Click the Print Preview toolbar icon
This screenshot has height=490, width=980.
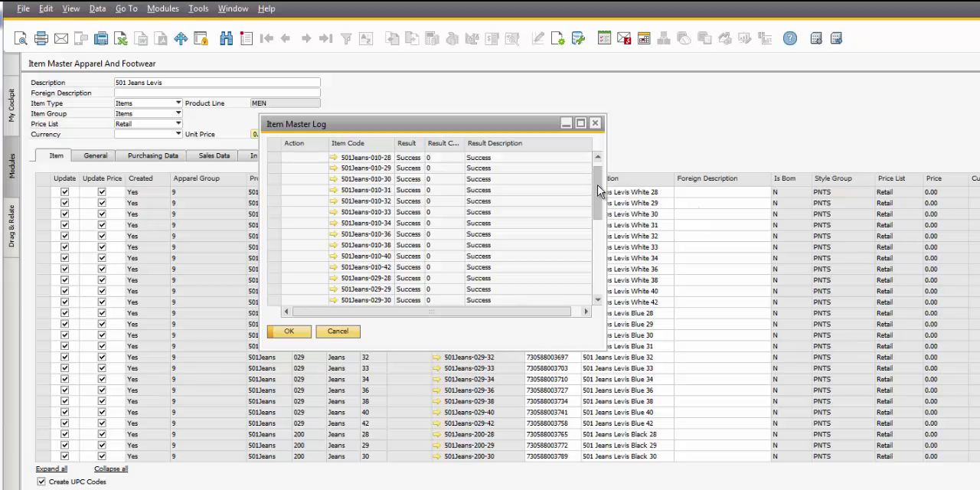coord(21,38)
